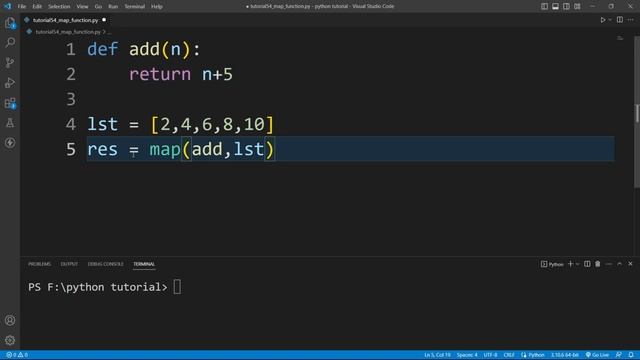Click the 'def add(n):' code line

(144, 50)
